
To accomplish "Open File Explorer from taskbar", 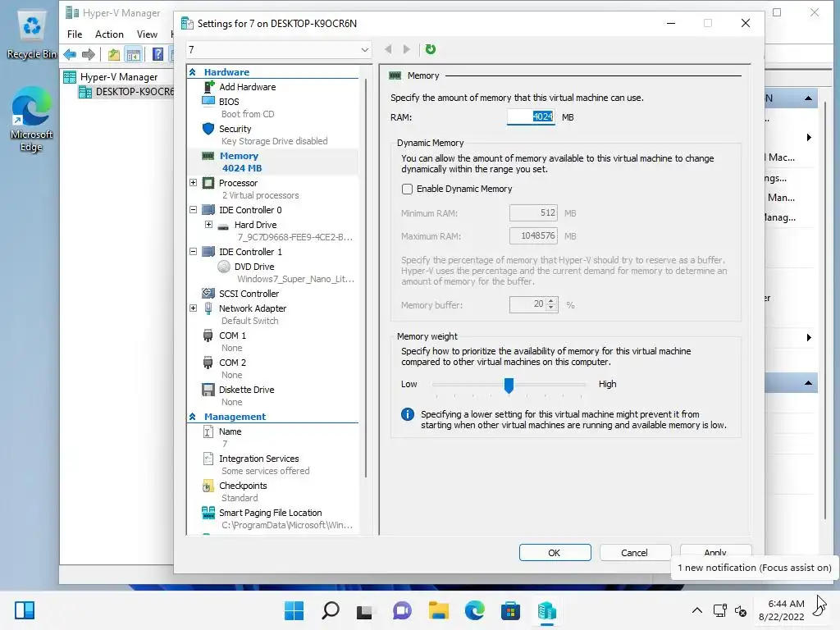I will 439,610.
